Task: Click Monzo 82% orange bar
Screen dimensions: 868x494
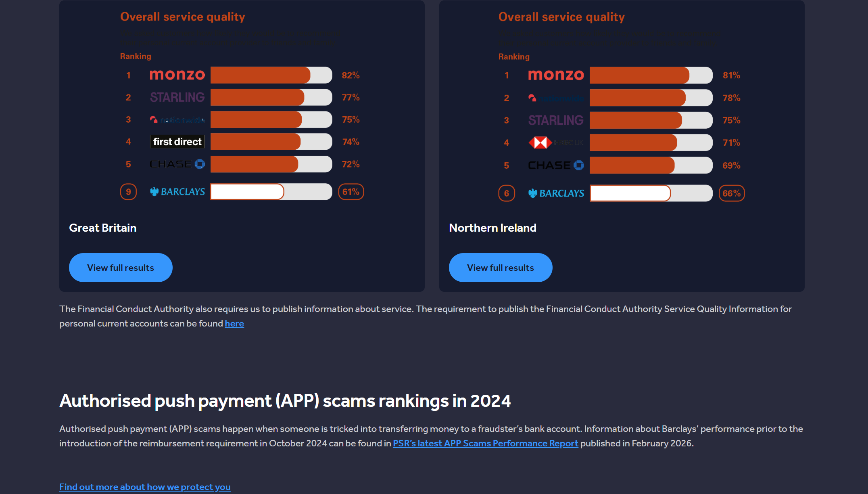Action: (x=260, y=75)
